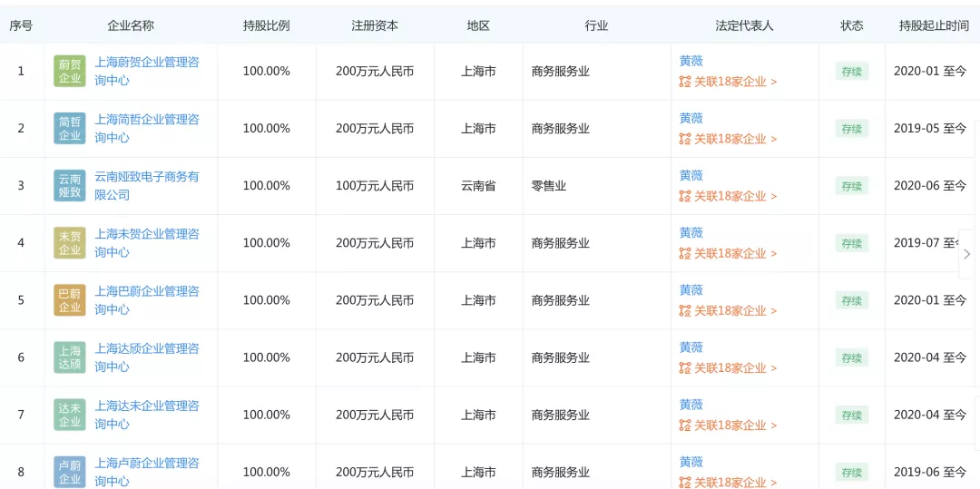This screenshot has height=489, width=980.
Task: Click the 注册资本 column header
Action: point(375,25)
